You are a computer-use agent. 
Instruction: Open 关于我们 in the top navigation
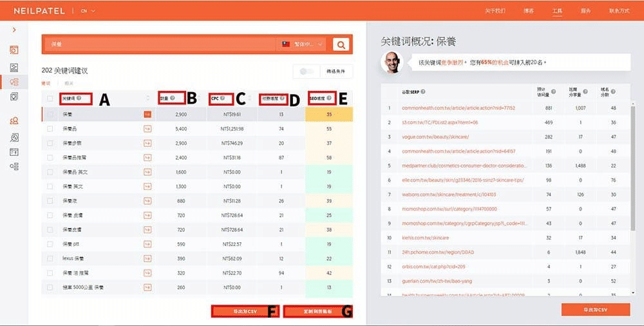(x=495, y=11)
